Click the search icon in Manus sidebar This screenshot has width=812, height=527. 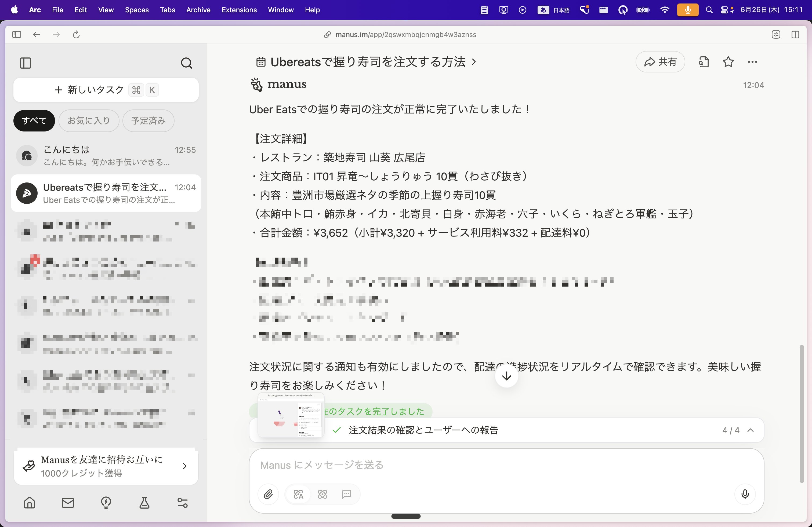186,63
